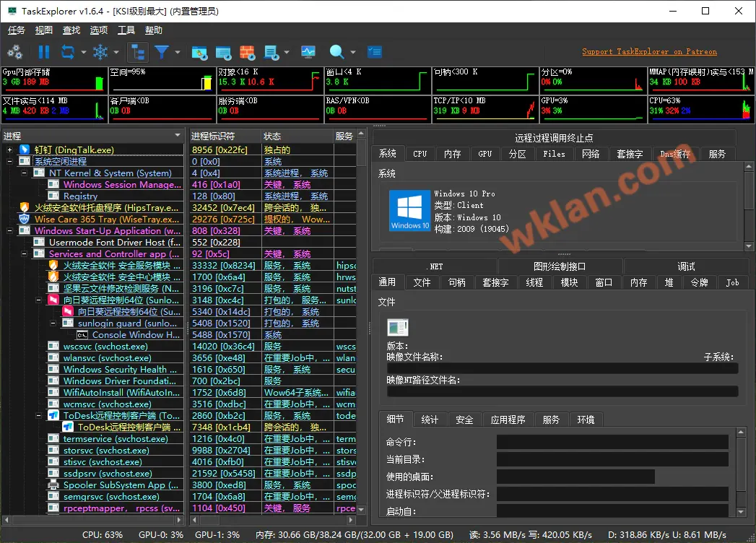Collapse the ToDesk远程控制客户端 parent node
The height and width of the screenshot is (543, 756).
click(x=38, y=416)
